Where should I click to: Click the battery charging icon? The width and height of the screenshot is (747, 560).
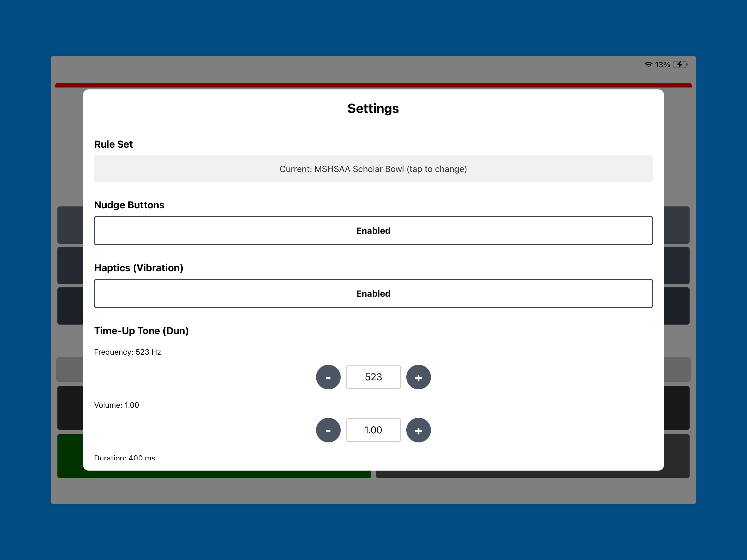pyautogui.click(x=680, y=65)
